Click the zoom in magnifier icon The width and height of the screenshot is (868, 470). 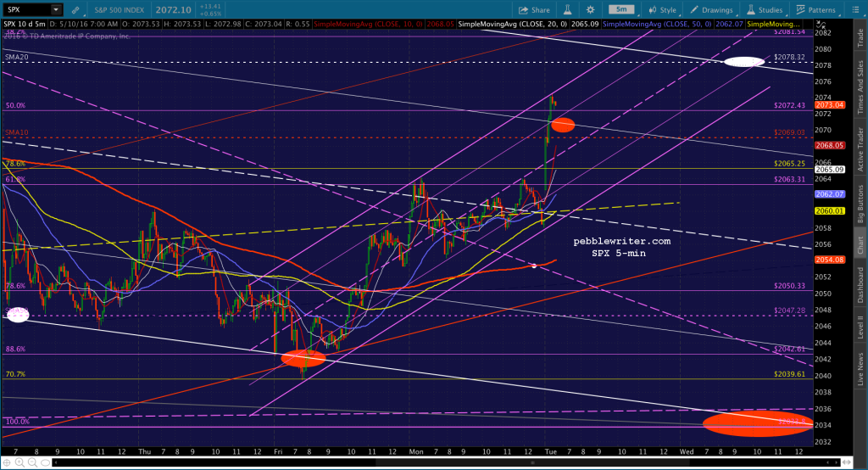point(19,462)
